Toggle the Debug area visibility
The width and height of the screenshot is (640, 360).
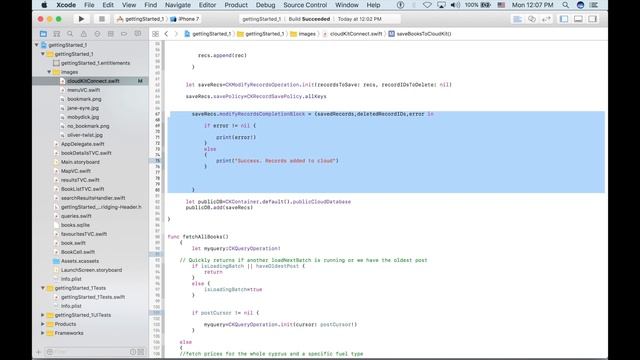click(578, 19)
